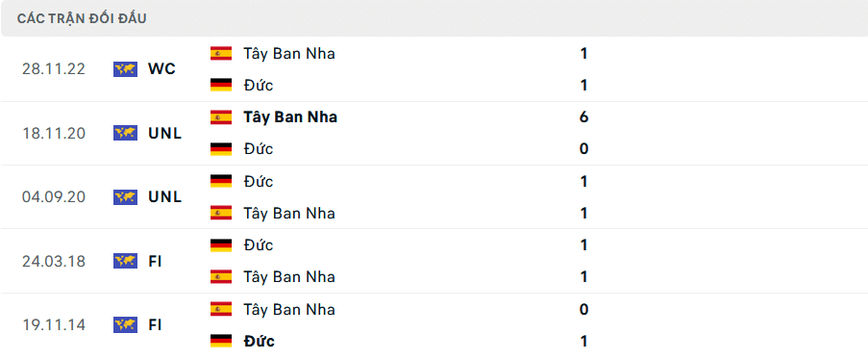Select UNL label for 18.11.20 match
This screenshot has width=868, height=360.
(x=165, y=134)
